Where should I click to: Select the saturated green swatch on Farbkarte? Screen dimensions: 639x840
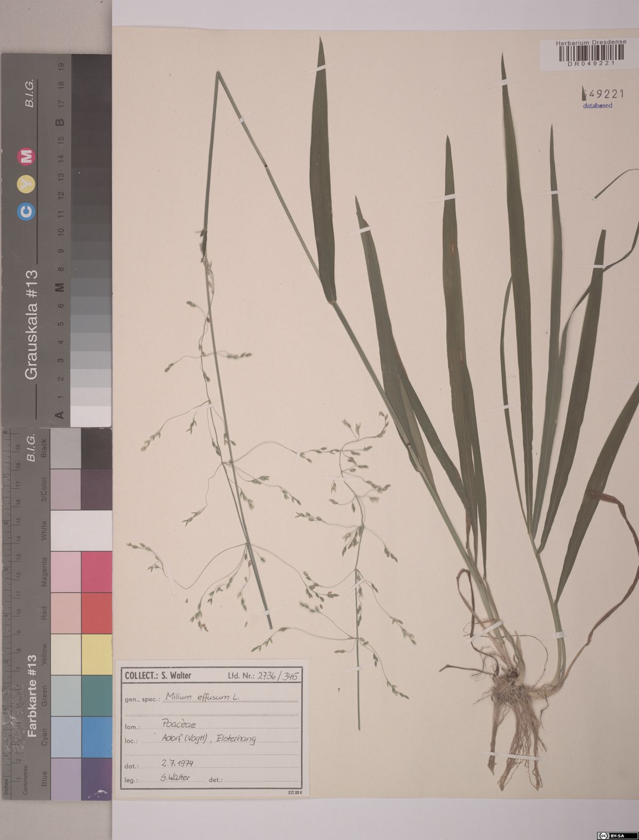coord(96,695)
